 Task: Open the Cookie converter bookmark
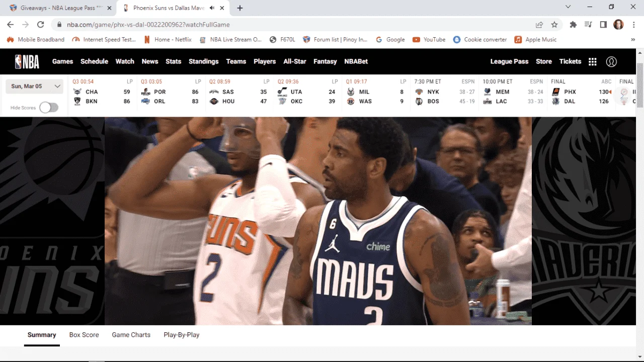(x=480, y=40)
